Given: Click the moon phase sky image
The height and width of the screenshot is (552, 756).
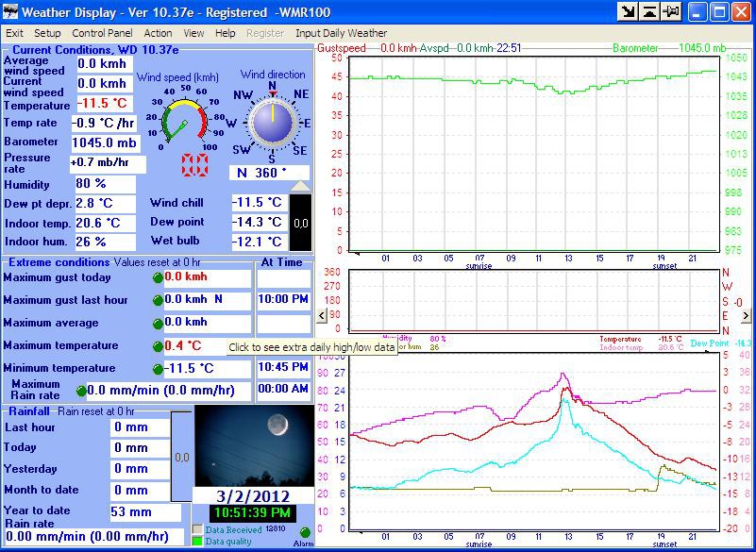Looking at the screenshot, I should pyautogui.click(x=253, y=445).
